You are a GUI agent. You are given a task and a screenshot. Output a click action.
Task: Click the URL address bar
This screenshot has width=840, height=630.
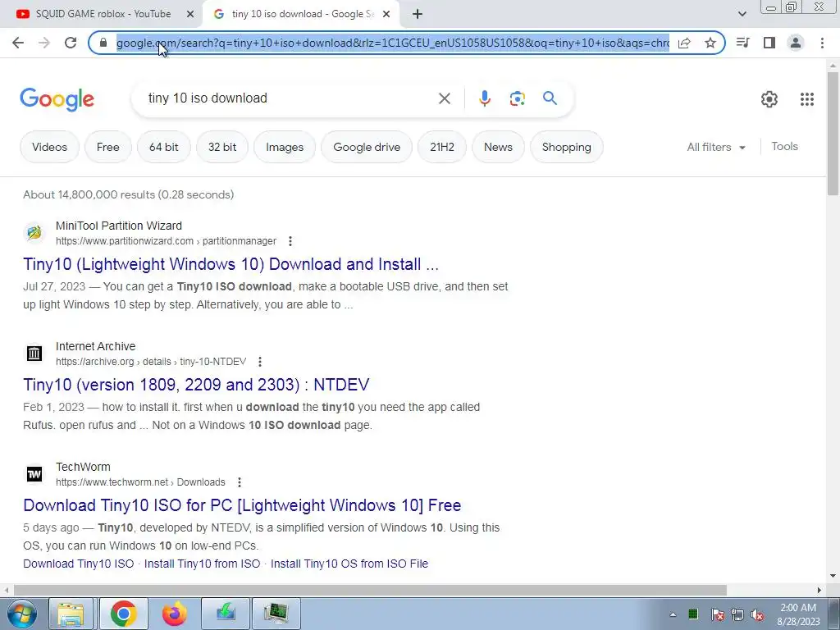click(x=393, y=43)
